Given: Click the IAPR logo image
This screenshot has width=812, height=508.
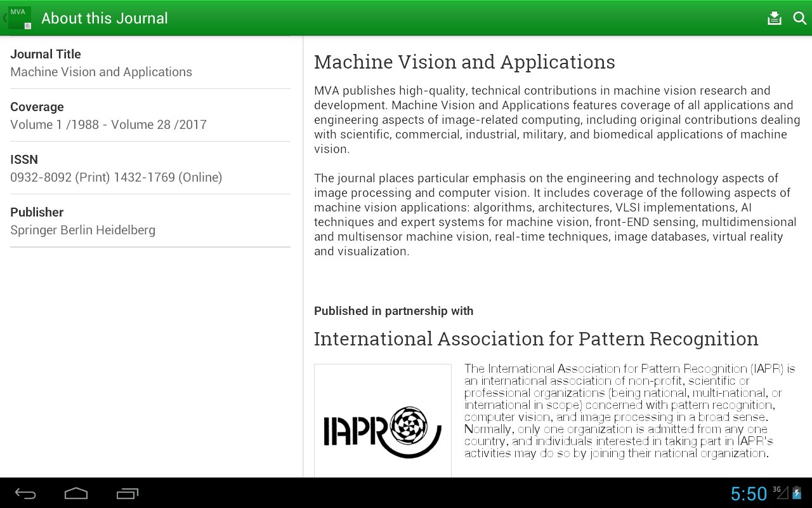Looking at the screenshot, I should click(383, 420).
